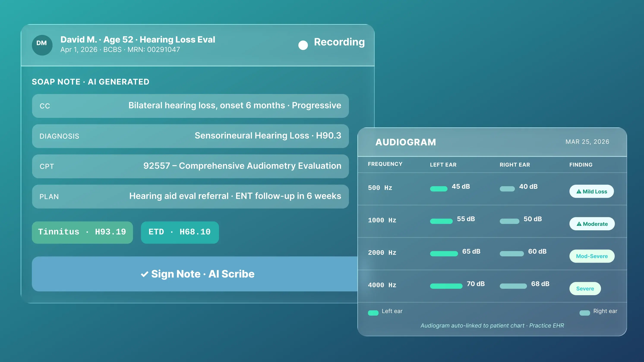644x362 pixels.
Task: Toggle the ETD H68.10 diagnosis chip
Action: (180, 232)
